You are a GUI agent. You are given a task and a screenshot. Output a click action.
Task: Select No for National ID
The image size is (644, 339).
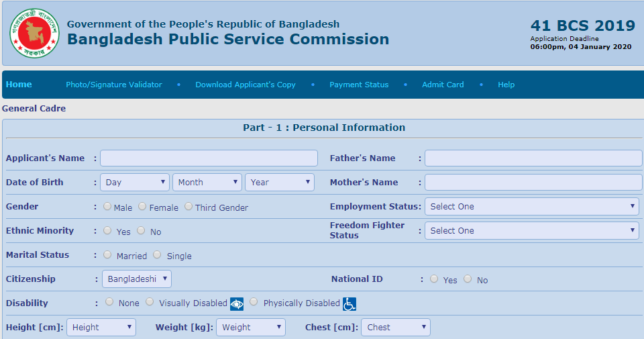click(468, 279)
